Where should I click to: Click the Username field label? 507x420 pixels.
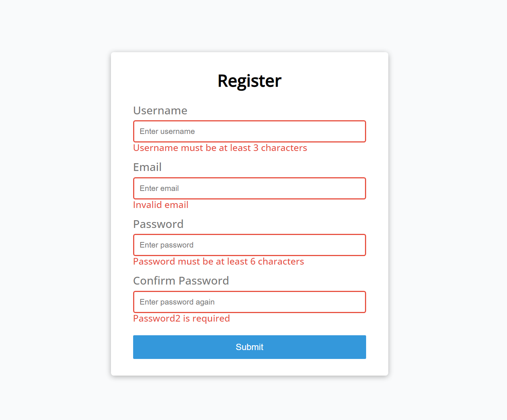tap(160, 110)
